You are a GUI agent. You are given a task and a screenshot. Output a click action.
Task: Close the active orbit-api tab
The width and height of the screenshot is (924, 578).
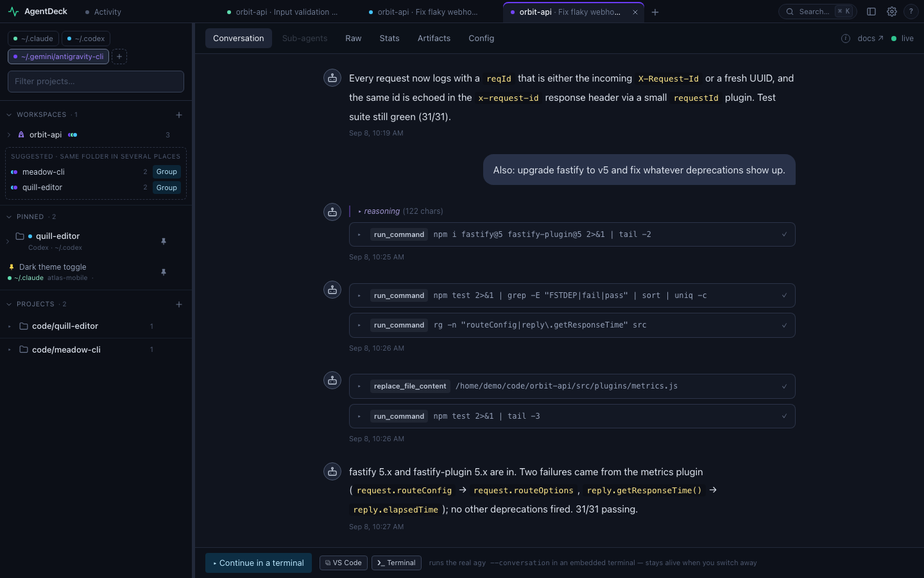tap(635, 12)
